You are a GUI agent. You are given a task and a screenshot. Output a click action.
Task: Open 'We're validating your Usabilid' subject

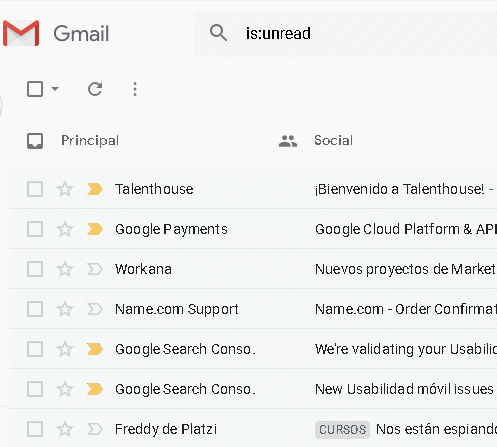click(406, 350)
